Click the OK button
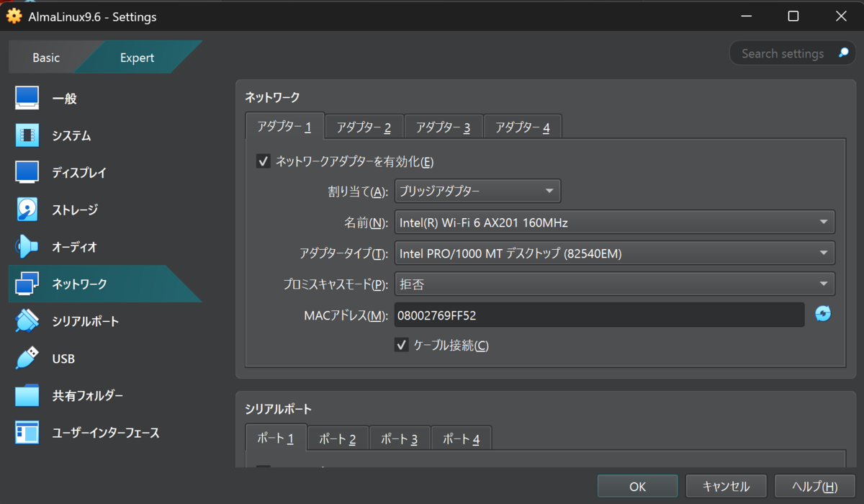864x504 pixels. (637, 487)
